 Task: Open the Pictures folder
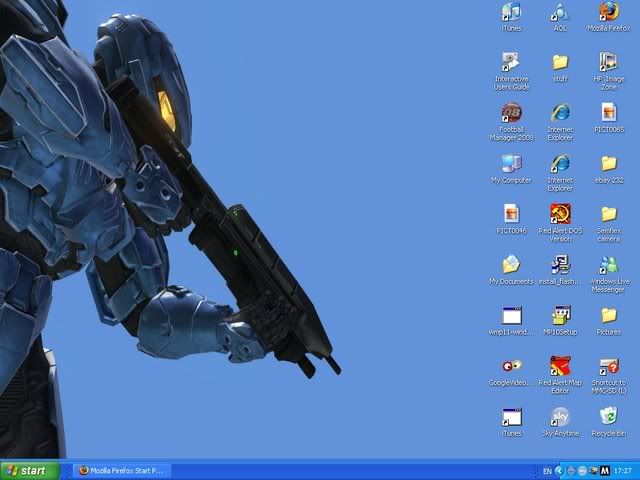[609, 320]
